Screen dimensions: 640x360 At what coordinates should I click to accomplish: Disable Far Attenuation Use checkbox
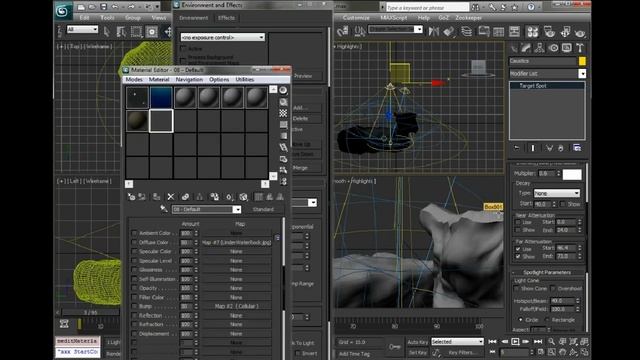coord(518,248)
